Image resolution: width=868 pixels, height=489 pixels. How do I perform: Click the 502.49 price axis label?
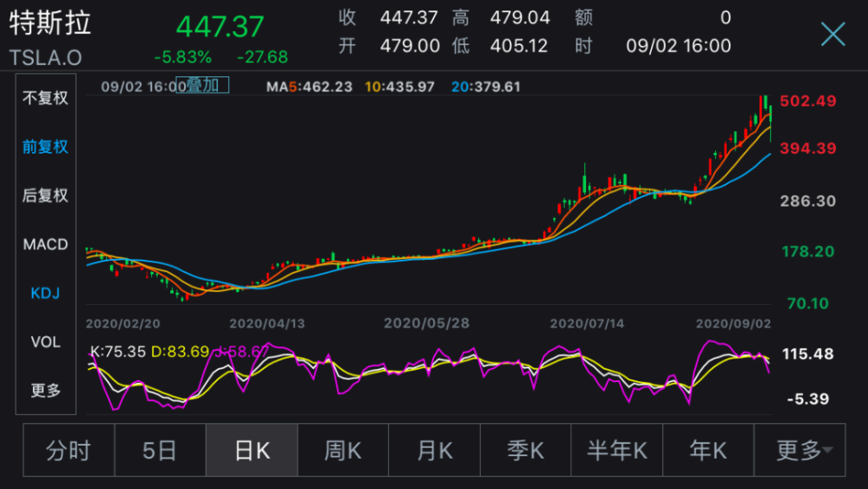(807, 101)
